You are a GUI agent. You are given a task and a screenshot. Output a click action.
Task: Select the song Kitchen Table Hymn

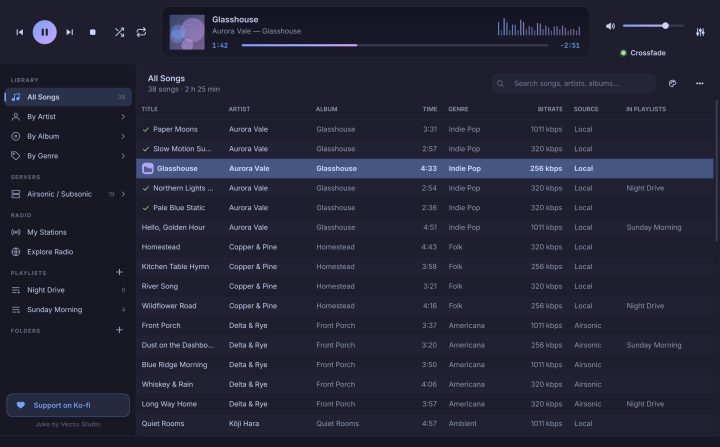point(425,266)
